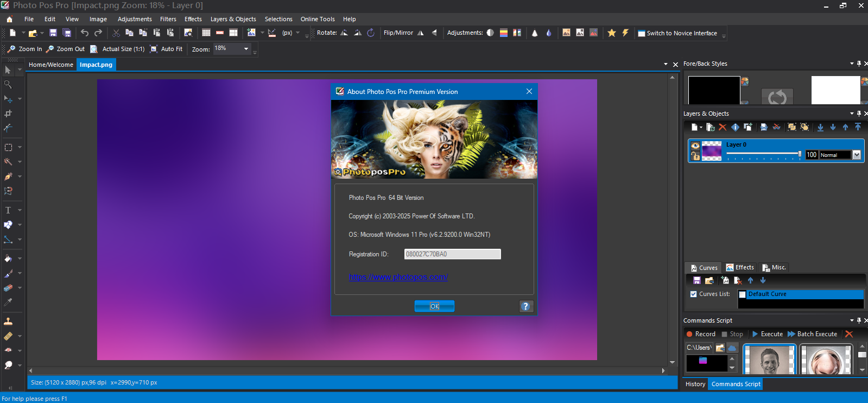
Task: Click the Registration ID field
Action: click(452, 254)
